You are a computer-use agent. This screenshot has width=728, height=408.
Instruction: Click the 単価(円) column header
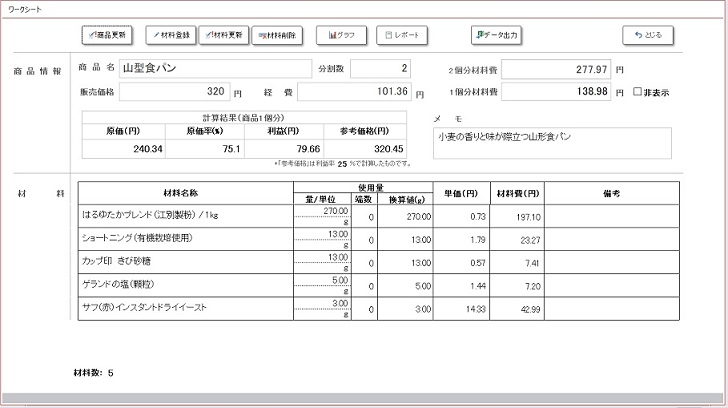click(x=461, y=193)
